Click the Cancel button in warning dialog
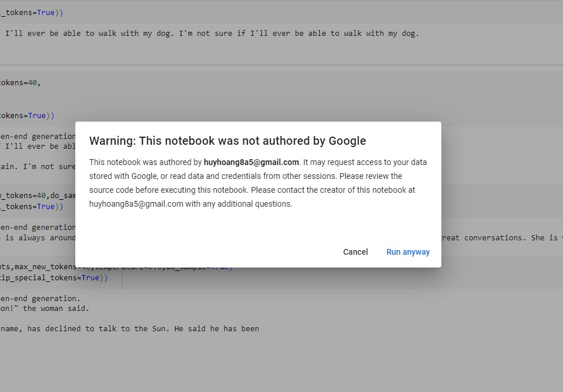 pos(355,252)
